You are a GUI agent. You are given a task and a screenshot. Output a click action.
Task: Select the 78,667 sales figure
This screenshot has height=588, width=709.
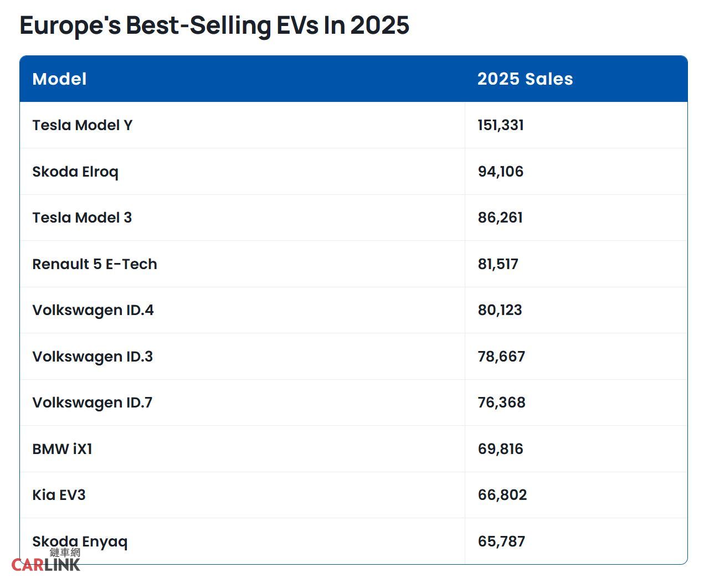(501, 357)
